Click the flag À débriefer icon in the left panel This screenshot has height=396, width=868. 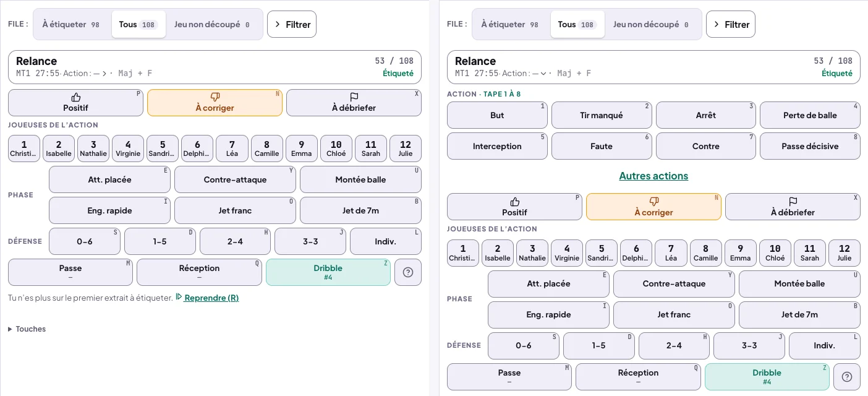pyautogui.click(x=354, y=97)
